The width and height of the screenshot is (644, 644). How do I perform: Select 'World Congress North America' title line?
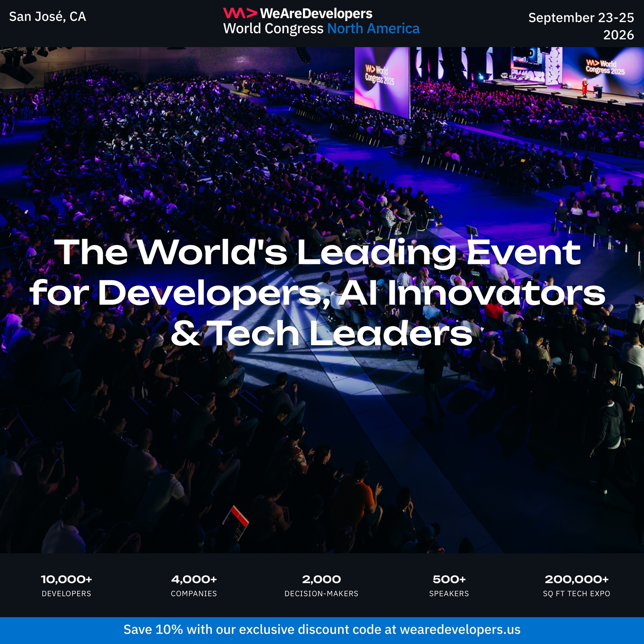[x=321, y=29]
